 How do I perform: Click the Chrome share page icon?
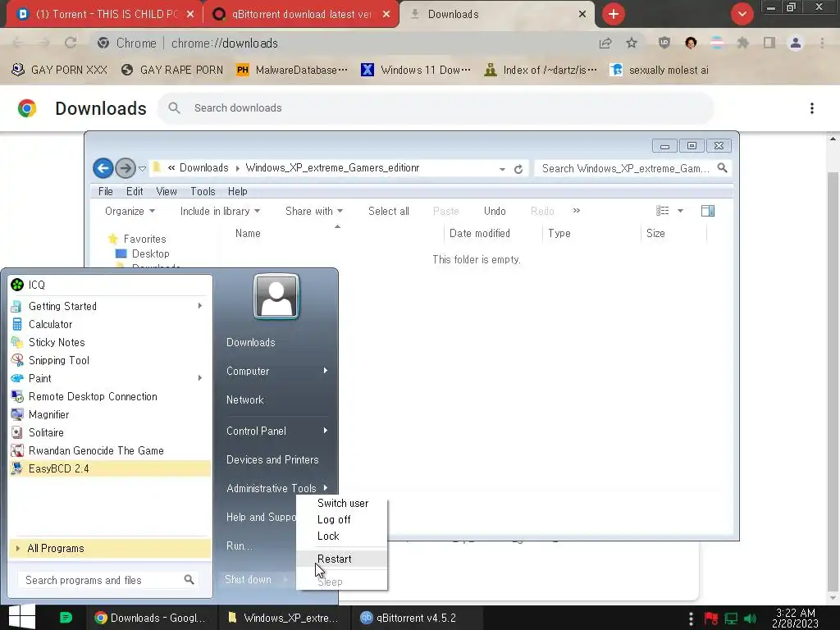pyautogui.click(x=605, y=43)
